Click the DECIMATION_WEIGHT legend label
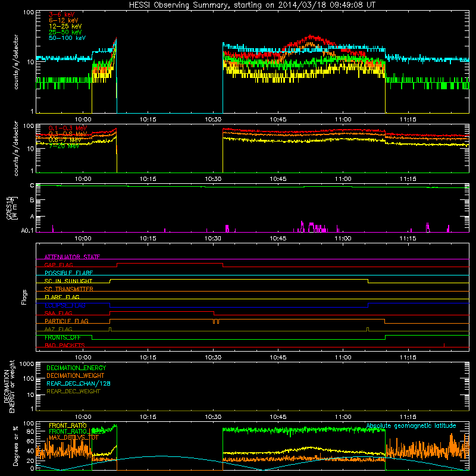476x476 pixels. 76,376
